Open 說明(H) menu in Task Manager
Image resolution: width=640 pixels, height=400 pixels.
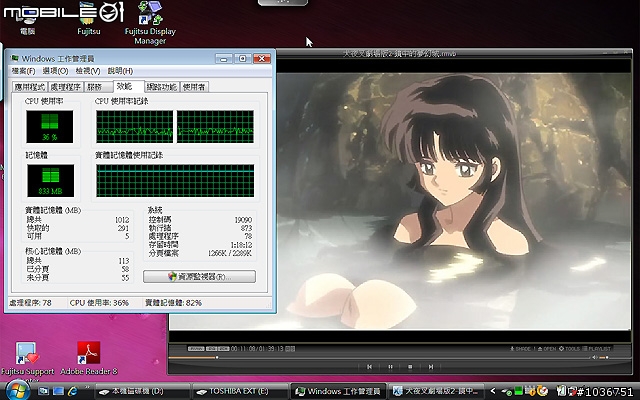point(120,71)
